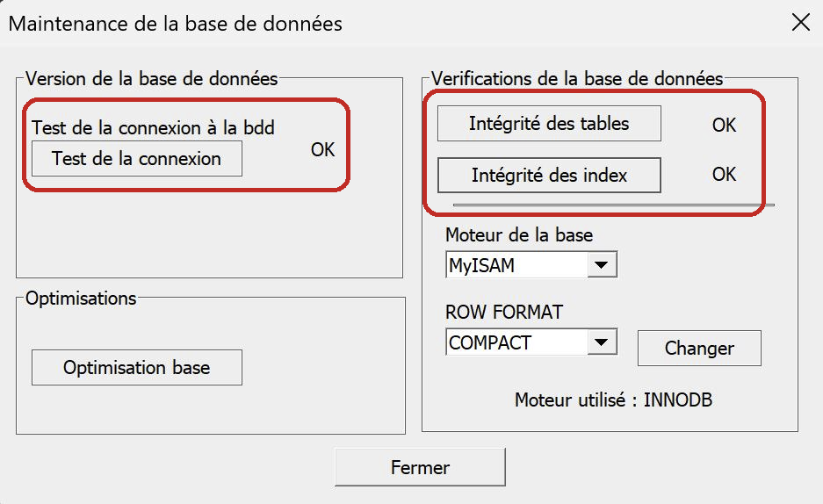Expand the Moteur de la base dropdown arrow
This screenshot has width=823, height=504.
coord(602,265)
